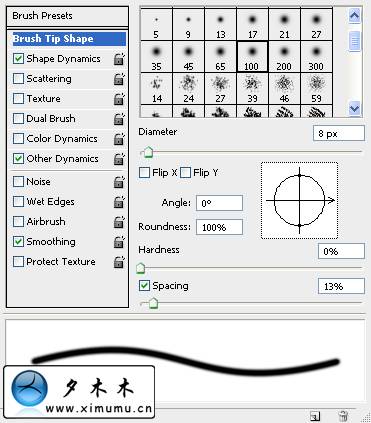Viewport: 371px width, 423px height.
Task: Enable the Scattering checkbox
Action: [x=18, y=79]
